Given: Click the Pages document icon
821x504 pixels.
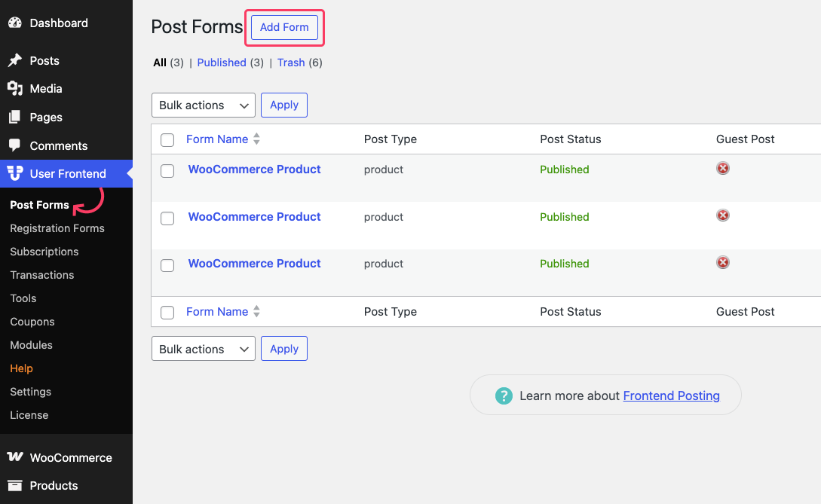Looking at the screenshot, I should point(15,117).
